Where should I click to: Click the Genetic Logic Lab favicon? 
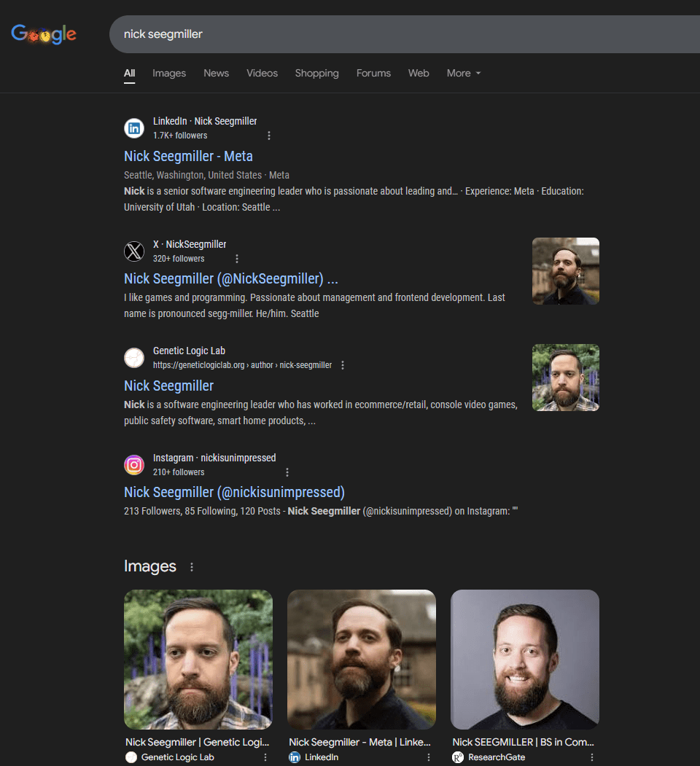point(134,358)
